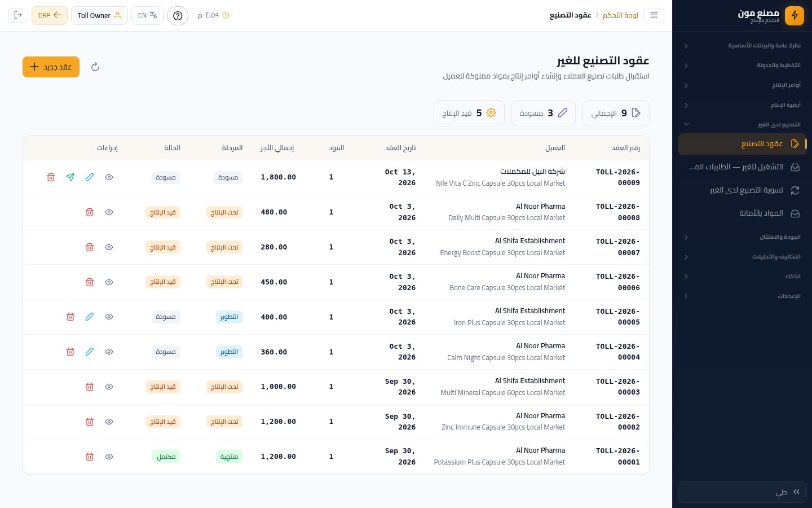Viewport: 812px width, 508px height.
Task: View contract TOLL-2026-00008 eye icon
Action: tap(109, 212)
